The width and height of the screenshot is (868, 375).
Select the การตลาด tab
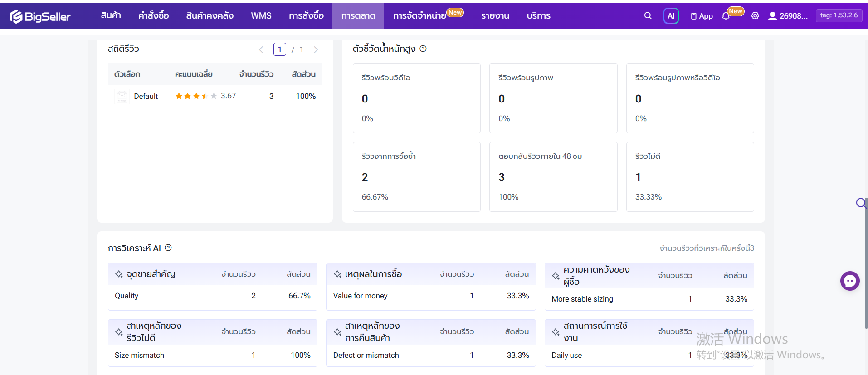[358, 16]
